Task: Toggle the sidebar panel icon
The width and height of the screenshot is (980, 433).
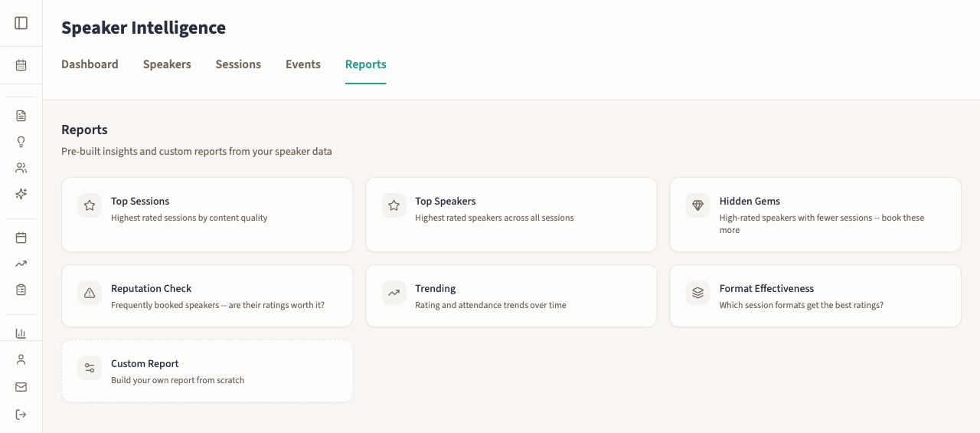Action: [21, 23]
